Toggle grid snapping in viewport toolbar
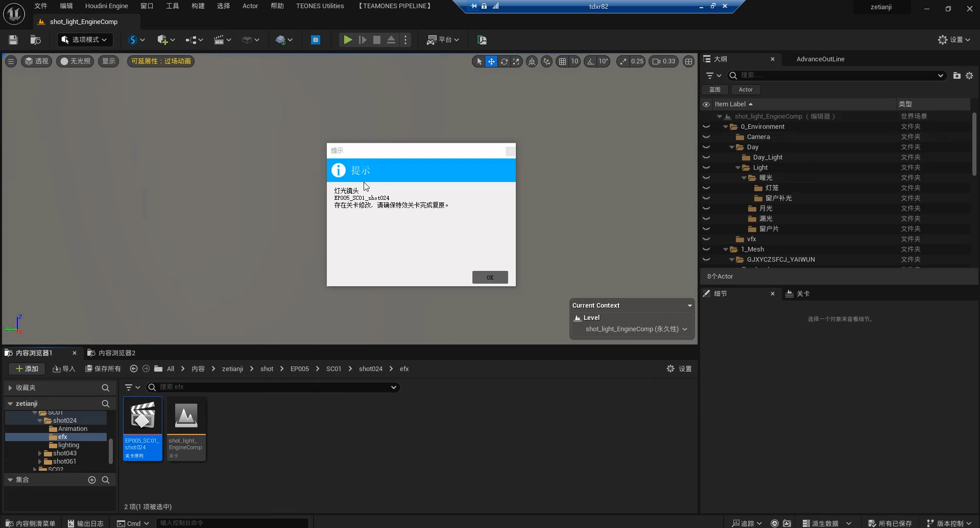Image resolution: width=980 pixels, height=528 pixels. [x=562, y=61]
